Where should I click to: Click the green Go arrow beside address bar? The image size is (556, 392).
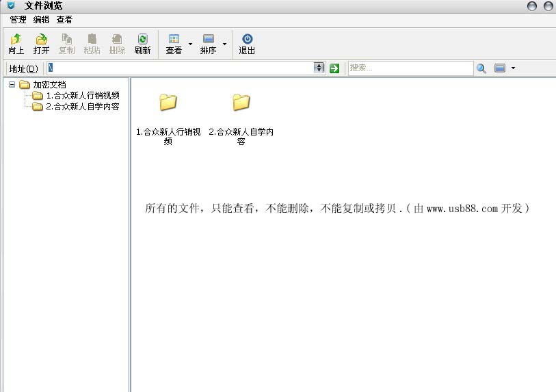click(334, 68)
